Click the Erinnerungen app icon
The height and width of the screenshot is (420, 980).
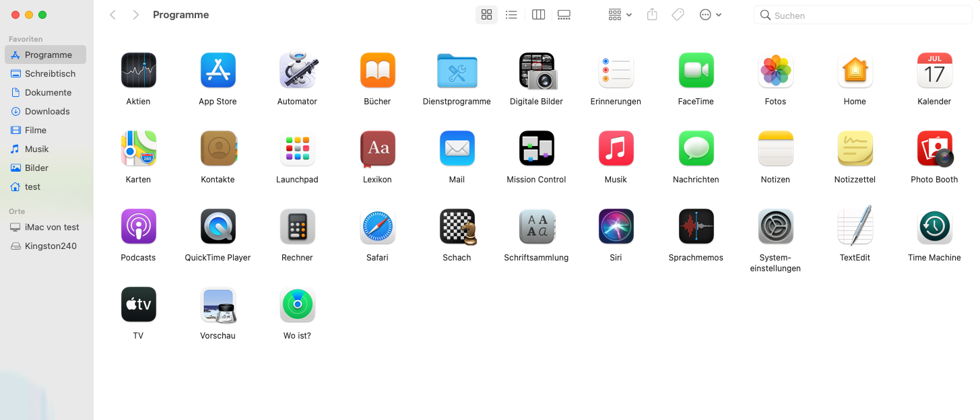[616, 70]
